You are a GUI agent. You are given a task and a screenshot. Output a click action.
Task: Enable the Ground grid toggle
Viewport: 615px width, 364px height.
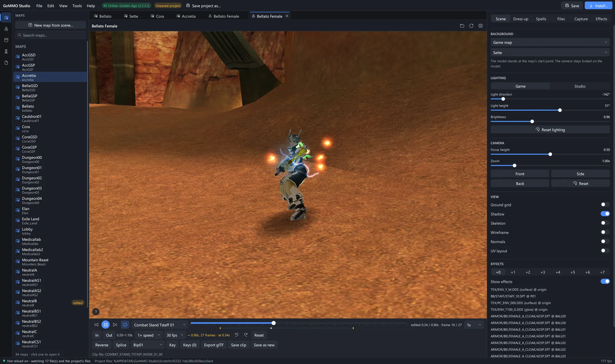pyautogui.click(x=605, y=205)
